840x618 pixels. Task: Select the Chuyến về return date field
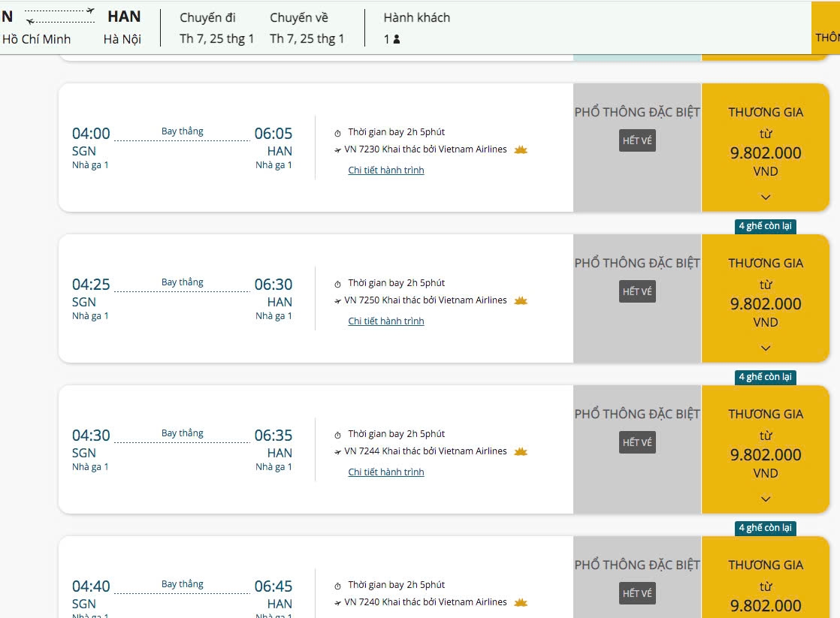[x=307, y=29]
